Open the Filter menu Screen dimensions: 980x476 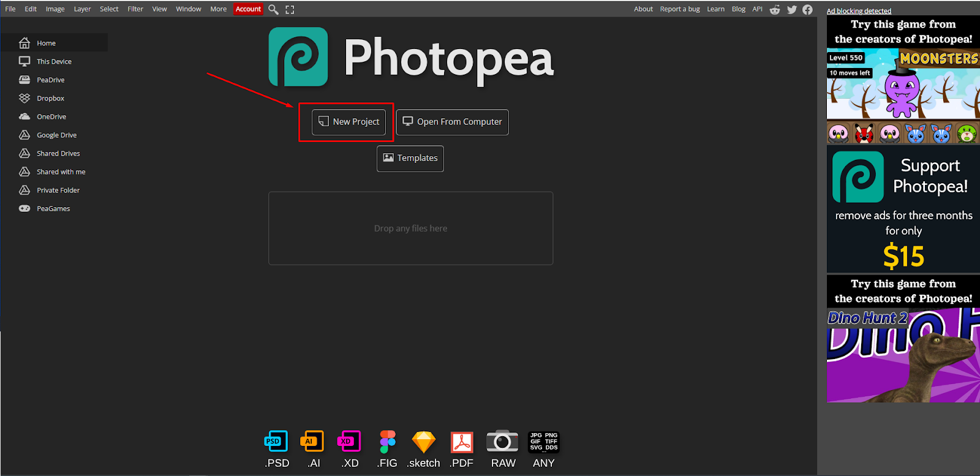[135, 9]
